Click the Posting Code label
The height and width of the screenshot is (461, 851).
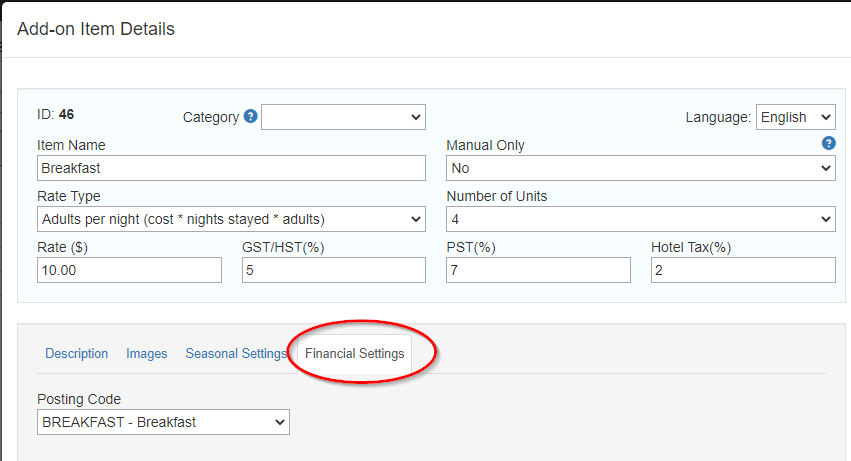click(x=79, y=399)
